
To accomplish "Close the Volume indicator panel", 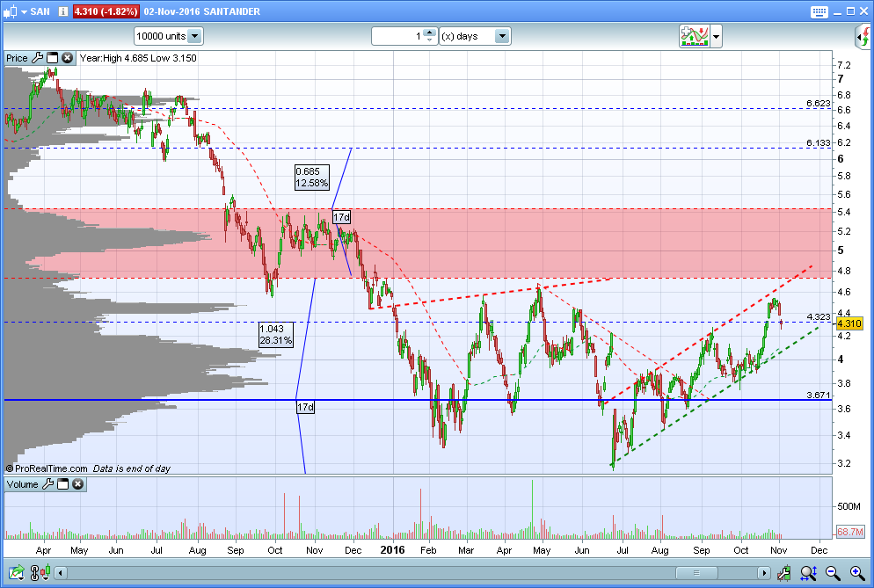I will coord(78,483).
